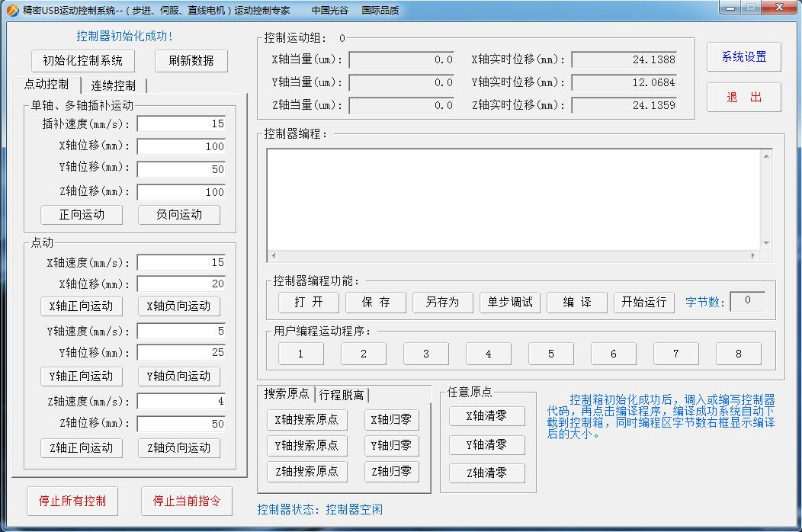The height and width of the screenshot is (532, 802).
Task: Click the X轴清零 button
Action: tap(487, 416)
